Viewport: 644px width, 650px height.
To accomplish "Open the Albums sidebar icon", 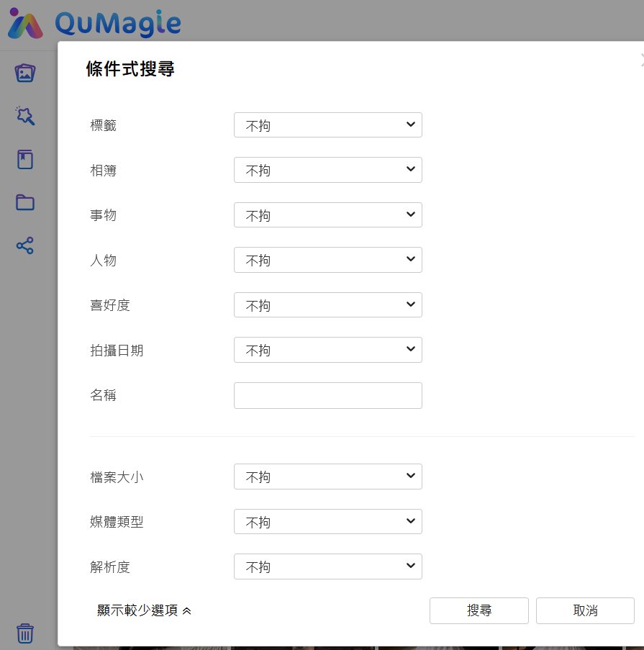I will (x=25, y=159).
